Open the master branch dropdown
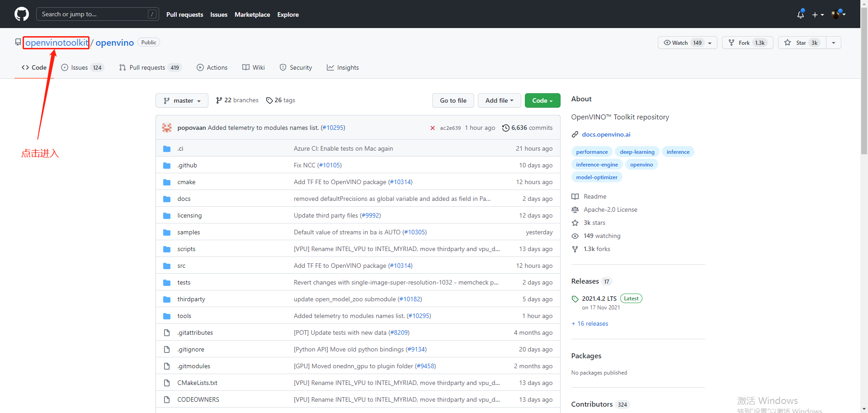This screenshot has width=868, height=413. [x=182, y=100]
